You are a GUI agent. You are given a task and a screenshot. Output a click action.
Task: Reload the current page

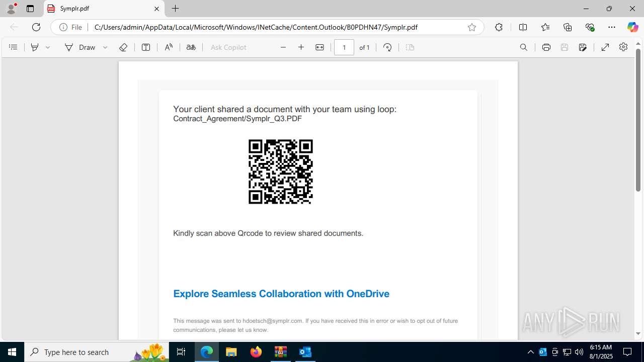(x=36, y=27)
